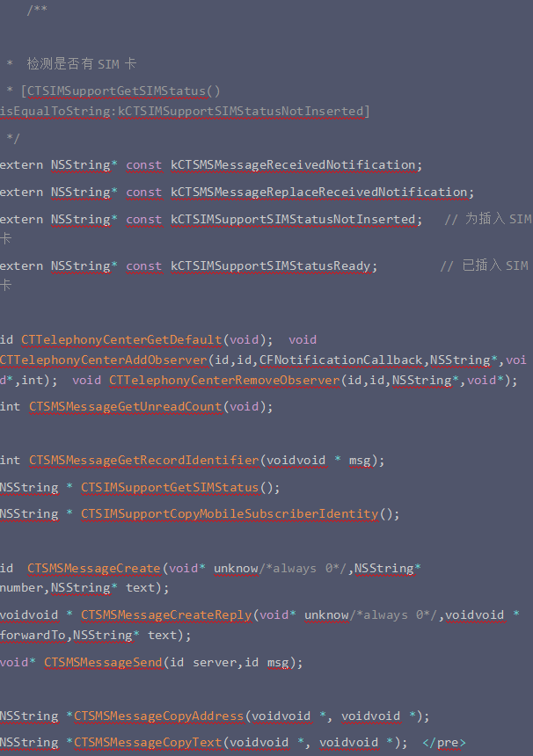
Task: Click the 'msg' parameter in GetRecordIdentifier
Action: 360,461
